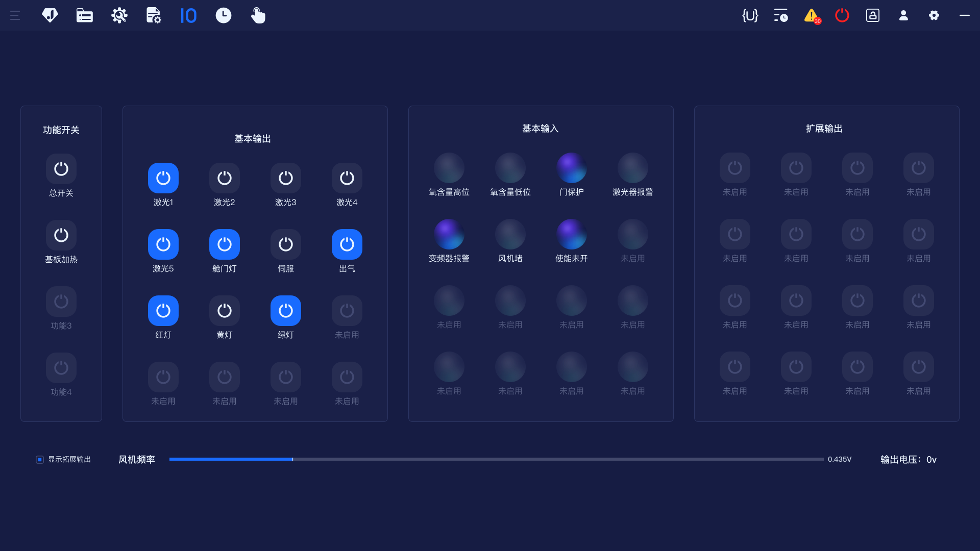
Task: Click the clock timer icon in toolbar
Action: coord(223,15)
